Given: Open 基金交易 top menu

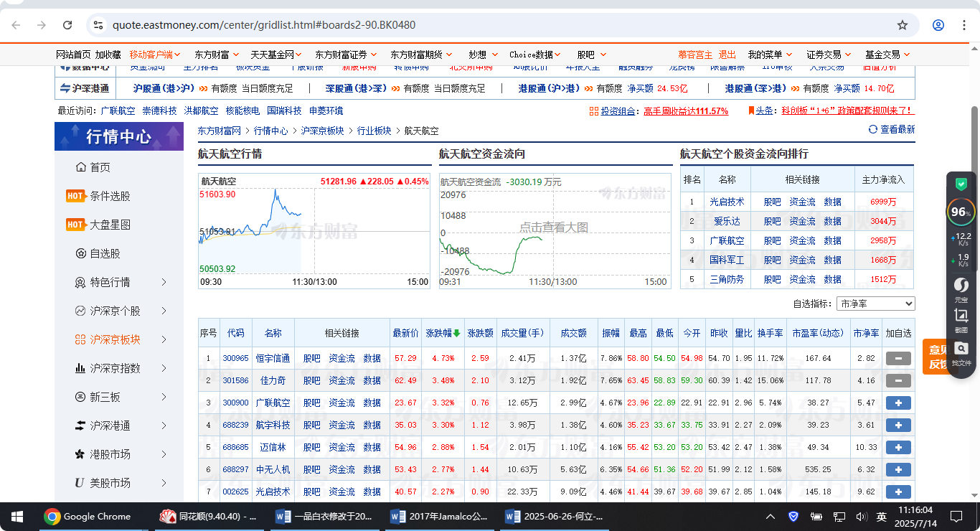Looking at the screenshot, I should click(887, 55).
